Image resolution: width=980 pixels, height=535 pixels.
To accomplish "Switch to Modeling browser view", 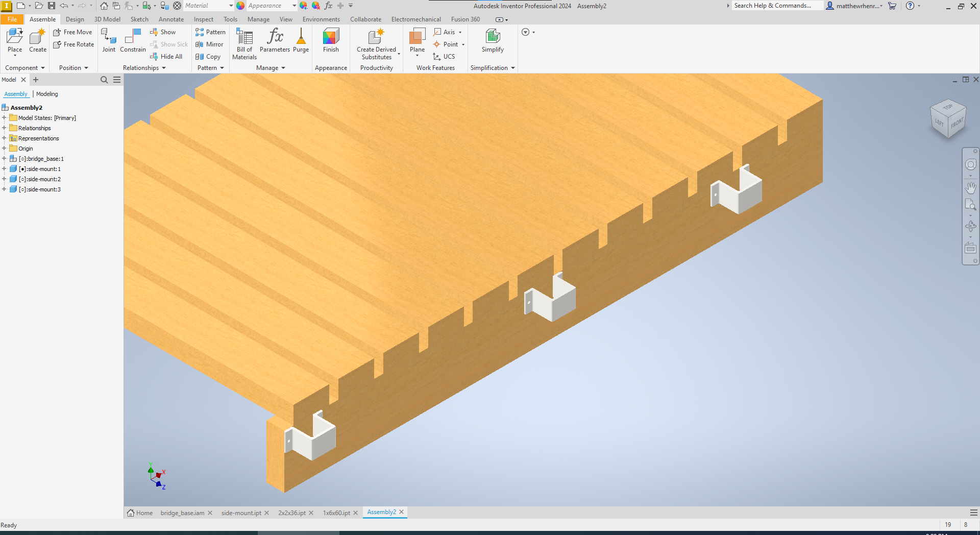I will (47, 94).
